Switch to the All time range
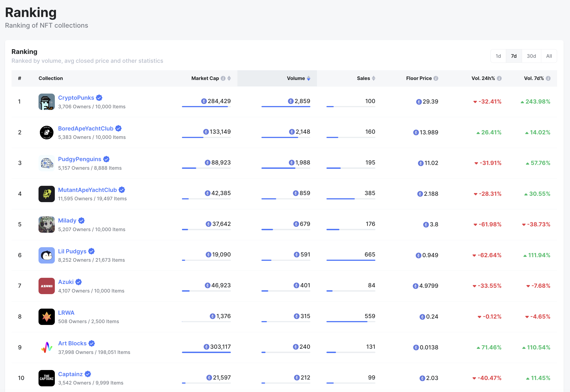The width and height of the screenshot is (570, 392). (549, 56)
